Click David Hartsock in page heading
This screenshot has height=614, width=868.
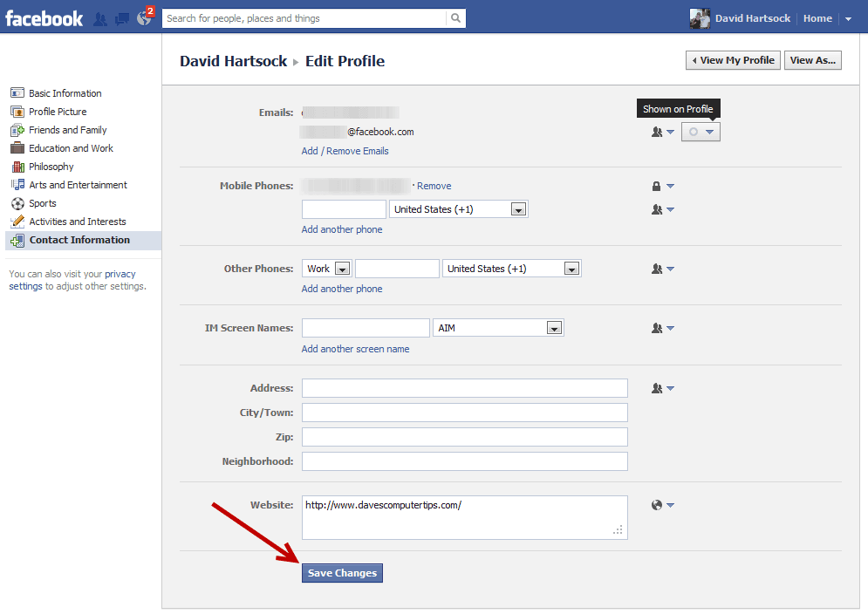click(x=233, y=61)
